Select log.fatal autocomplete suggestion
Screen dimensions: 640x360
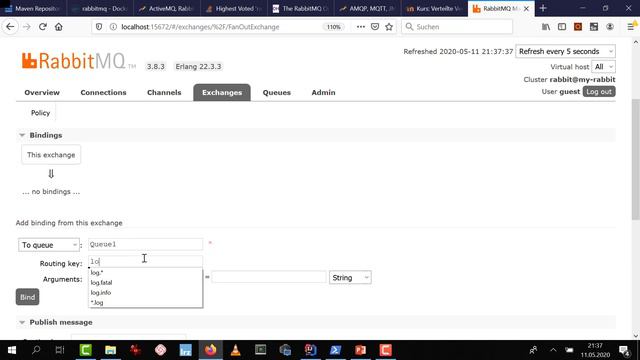point(145,282)
